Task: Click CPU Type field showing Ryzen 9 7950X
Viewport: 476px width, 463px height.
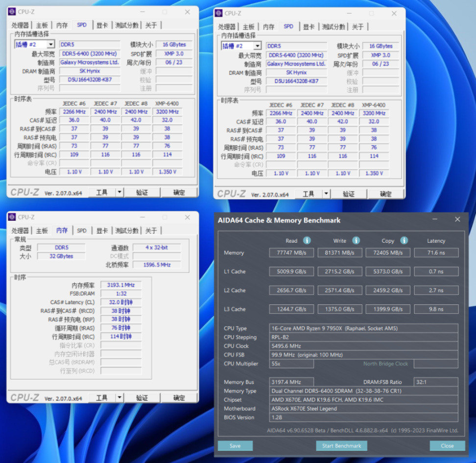Action: pyautogui.click(x=364, y=328)
